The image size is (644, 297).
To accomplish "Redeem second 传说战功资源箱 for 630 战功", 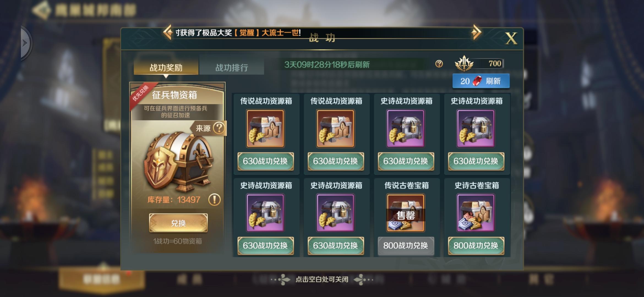I will (336, 161).
